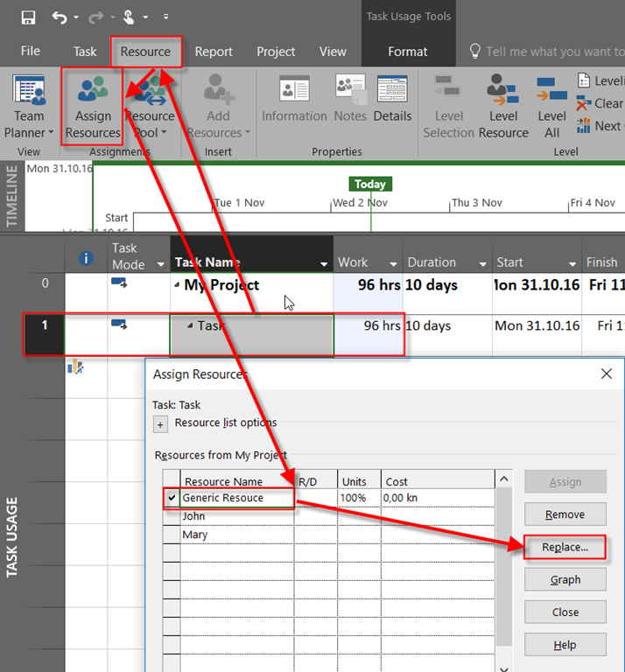Click the Undo arrow icon
This screenshot has width=625, height=672.
tap(59, 17)
